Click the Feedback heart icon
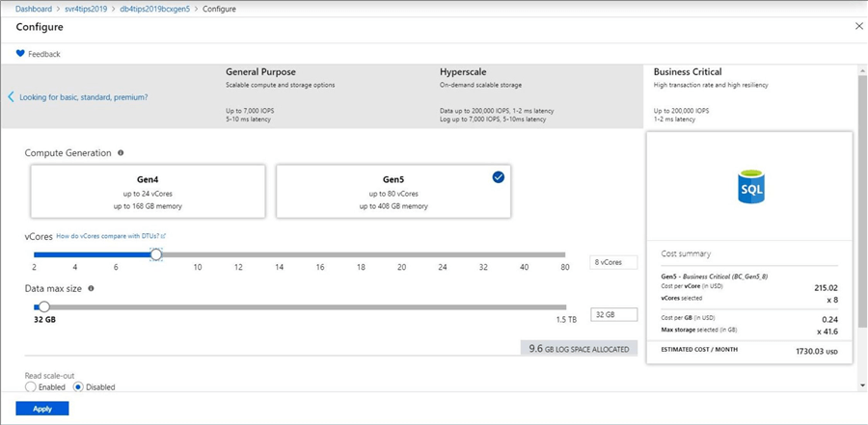The image size is (868, 425). [20, 54]
